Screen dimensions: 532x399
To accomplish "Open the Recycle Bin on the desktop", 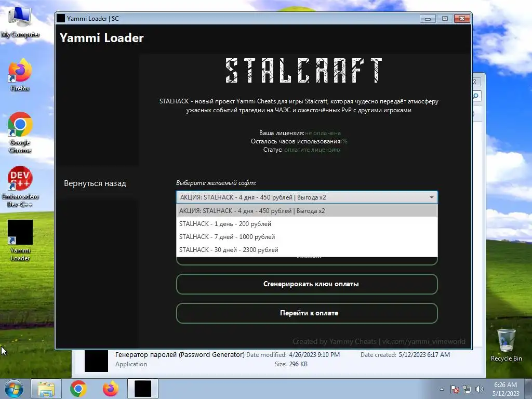I will point(506,345).
